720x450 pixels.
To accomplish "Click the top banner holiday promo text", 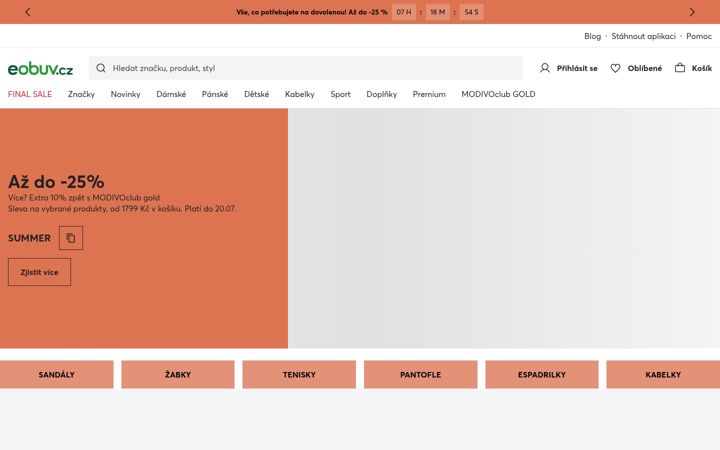I will click(x=312, y=12).
